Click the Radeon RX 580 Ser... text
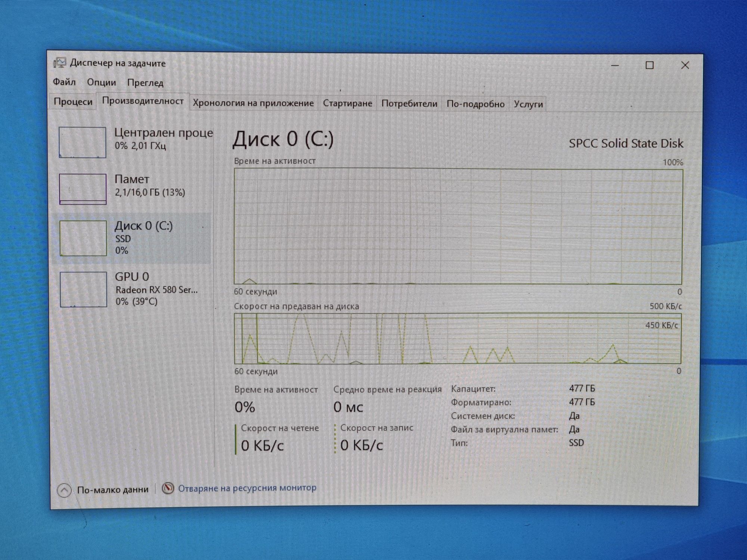Screen dimensions: 747x560 click(x=156, y=290)
